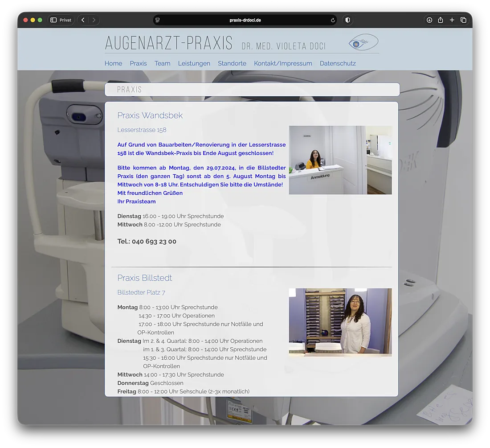Navigate to the Leistungen page
This screenshot has width=490, height=448.
coord(194,63)
